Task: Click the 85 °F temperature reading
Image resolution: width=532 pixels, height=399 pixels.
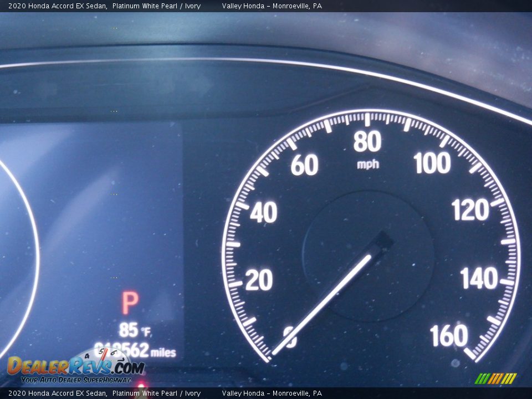Action: (134, 330)
